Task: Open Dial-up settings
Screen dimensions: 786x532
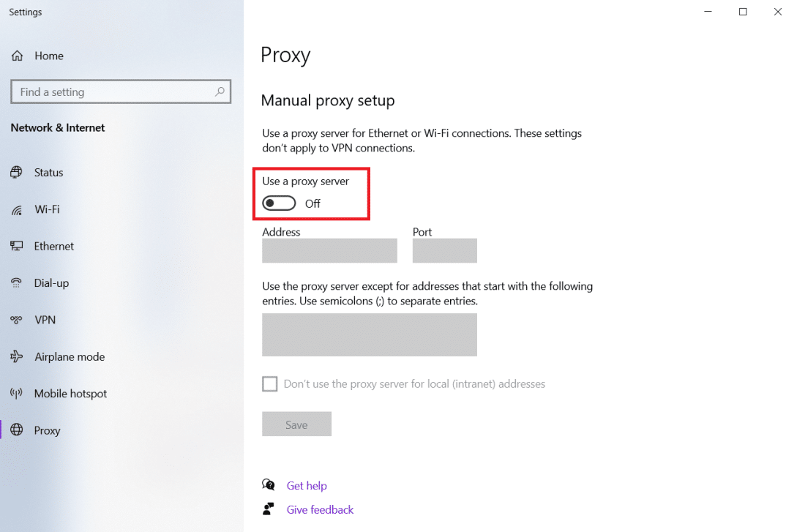Action: 51,282
